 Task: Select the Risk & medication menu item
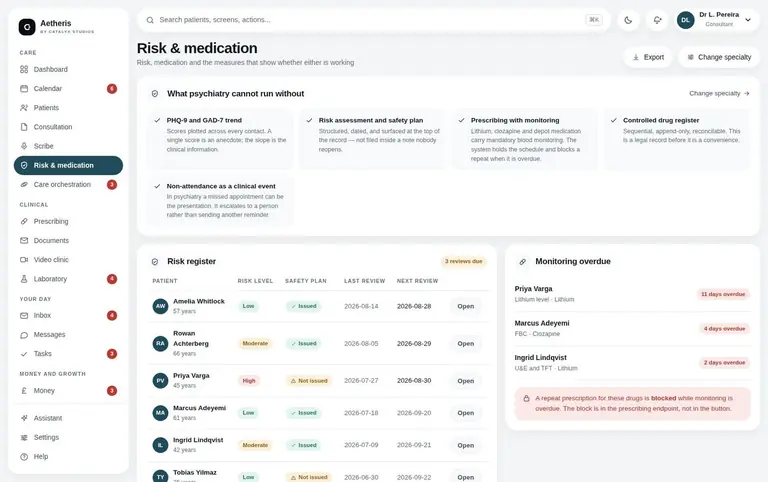click(x=68, y=165)
